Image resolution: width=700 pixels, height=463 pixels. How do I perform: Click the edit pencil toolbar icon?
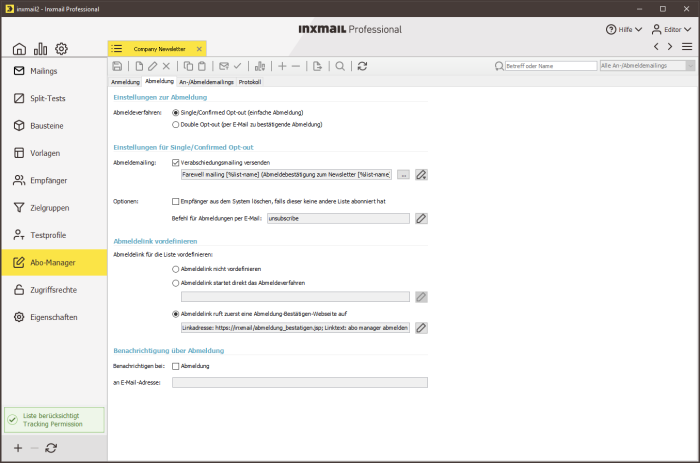coord(153,66)
